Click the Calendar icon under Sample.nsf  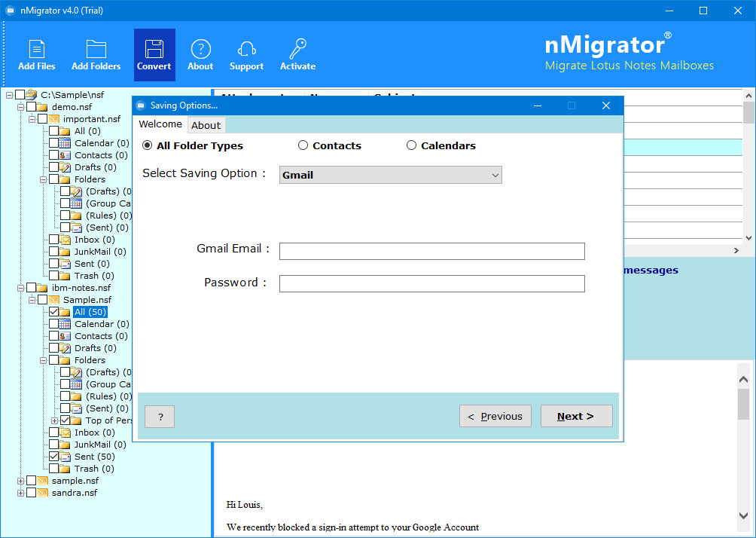65,324
